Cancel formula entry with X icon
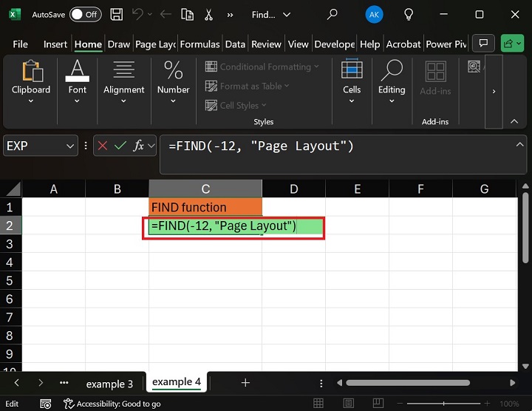Screen dimensions: 532x411 click(x=103, y=146)
